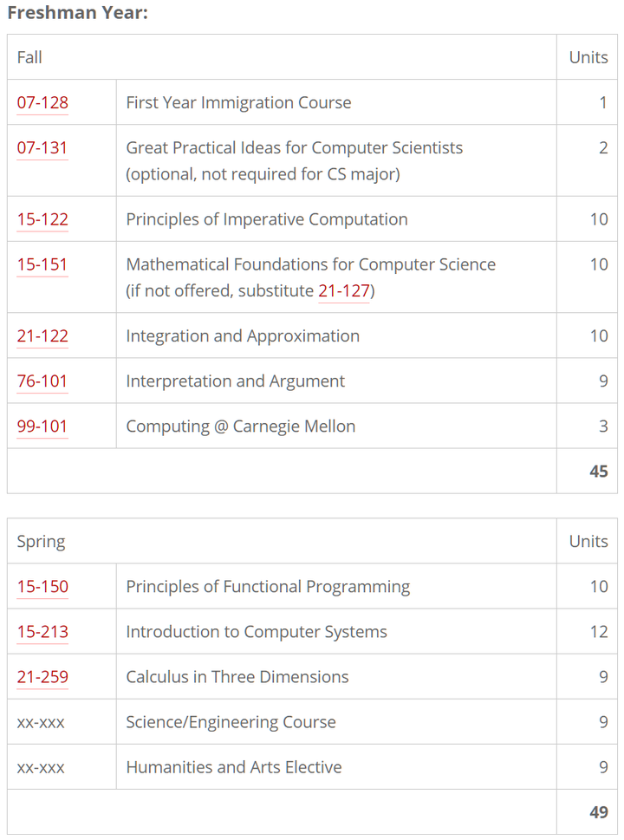Click the Spring total of 49 units
Screen dimensions: 624x840
(x=598, y=812)
